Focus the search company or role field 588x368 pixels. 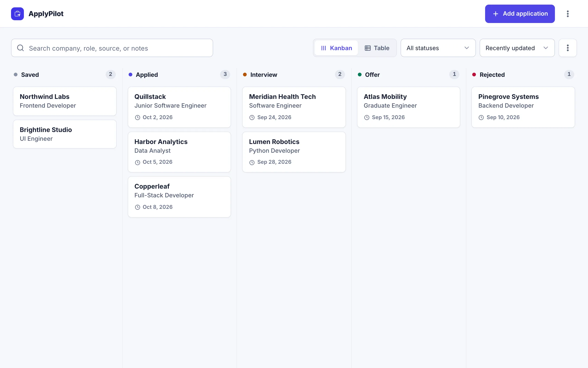tap(112, 48)
